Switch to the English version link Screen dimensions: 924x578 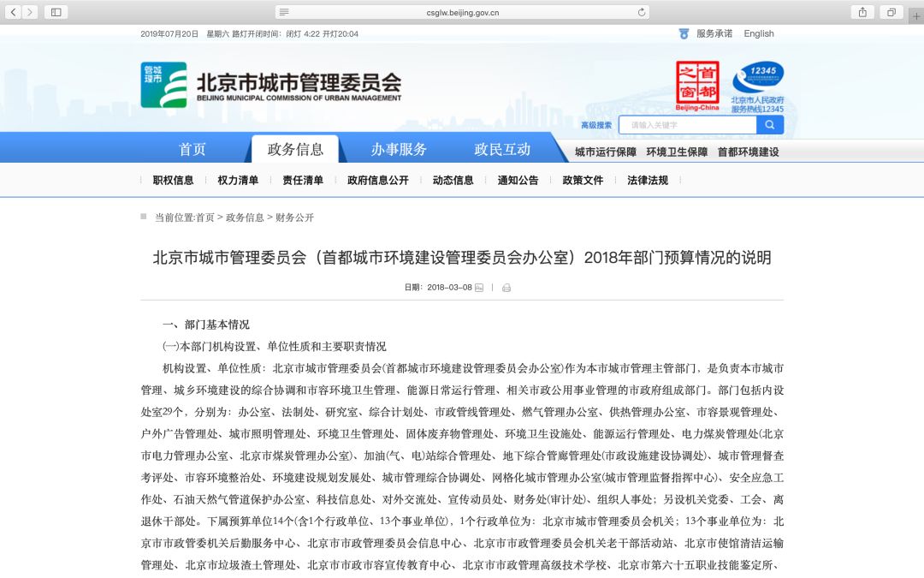[758, 33]
